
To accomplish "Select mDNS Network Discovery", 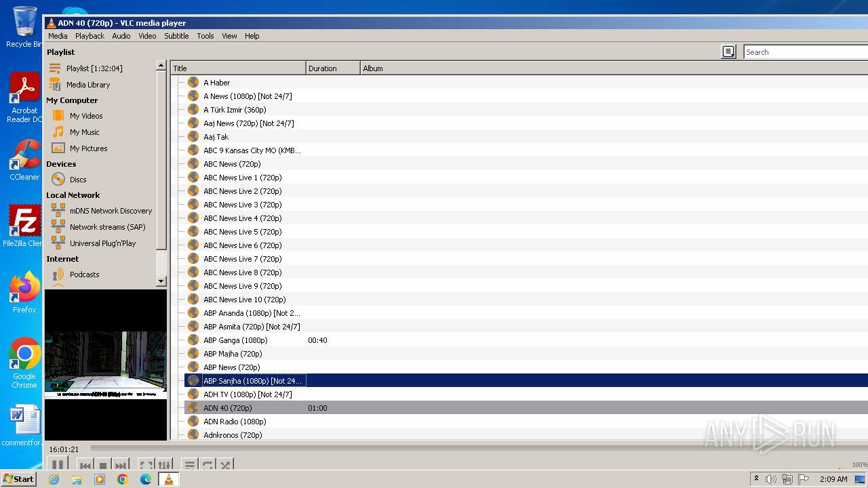I will [111, 211].
